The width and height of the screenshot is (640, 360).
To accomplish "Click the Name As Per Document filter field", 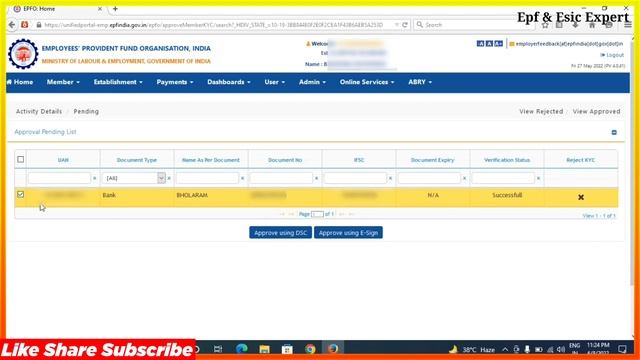I will (x=207, y=178).
